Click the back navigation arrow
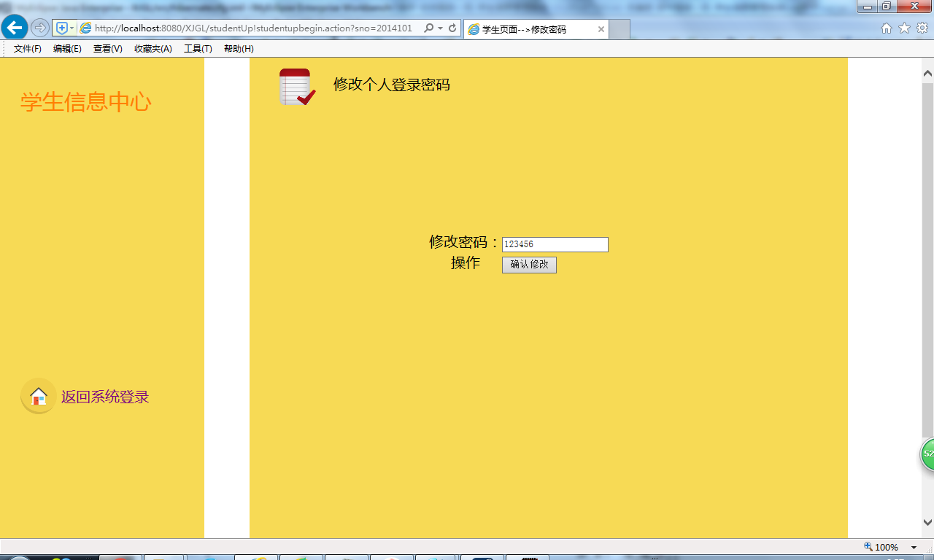This screenshot has height=560, width=934. (x=14, y=28)
